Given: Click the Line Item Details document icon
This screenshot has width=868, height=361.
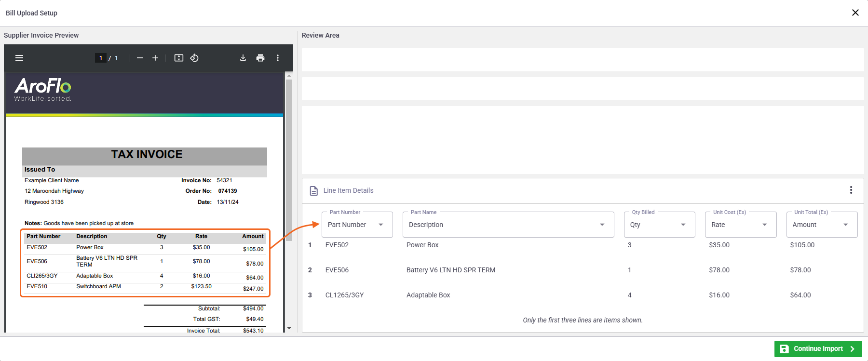Looking at the screenshot, I should click(313, 191).
